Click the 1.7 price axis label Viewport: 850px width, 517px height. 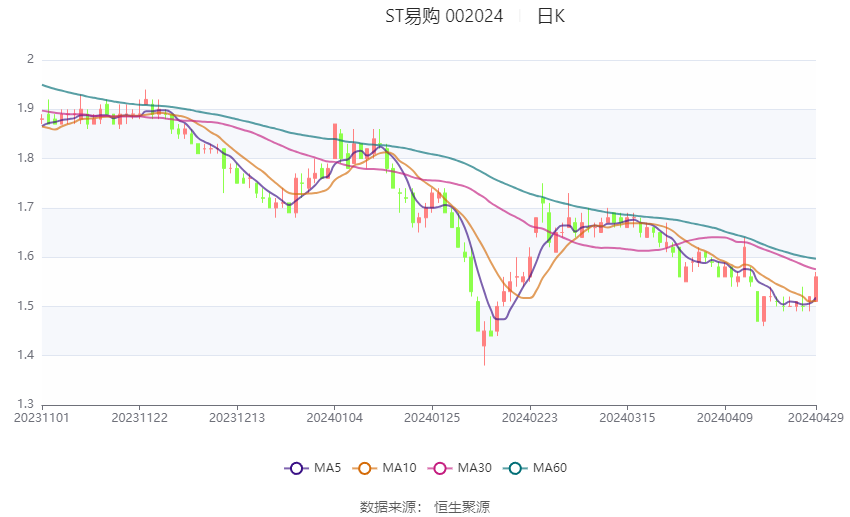point(25,207)
